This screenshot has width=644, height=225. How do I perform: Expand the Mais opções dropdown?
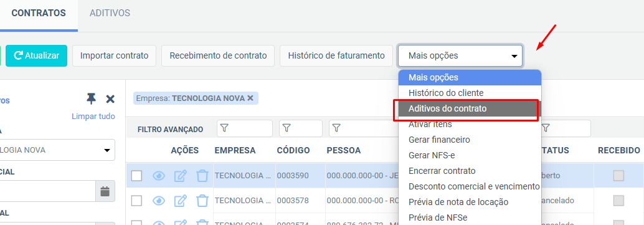[x=460, y=56]
